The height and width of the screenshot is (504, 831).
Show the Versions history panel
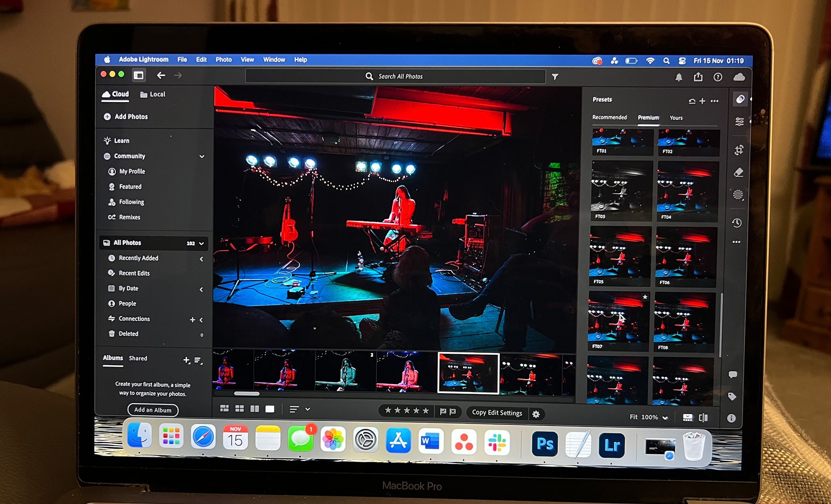[736, 223]
